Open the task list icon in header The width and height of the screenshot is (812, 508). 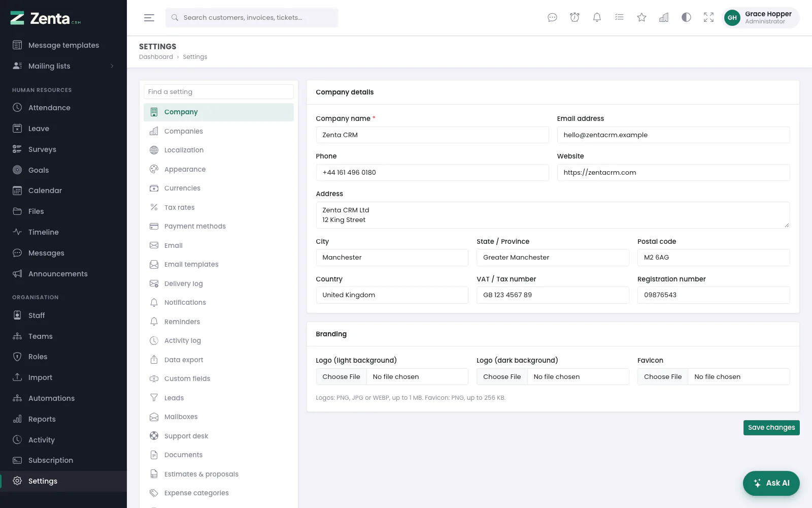pyautogui.click(x=619, y=18)
